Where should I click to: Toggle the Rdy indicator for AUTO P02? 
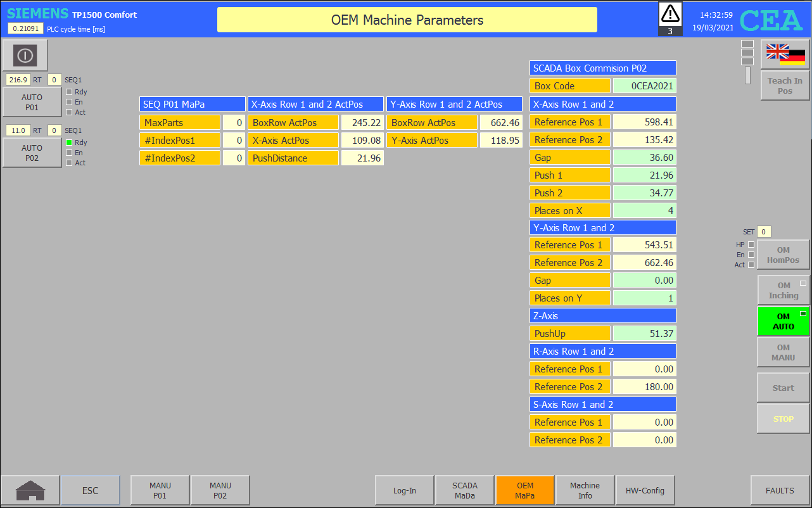(x=70, y=143)
